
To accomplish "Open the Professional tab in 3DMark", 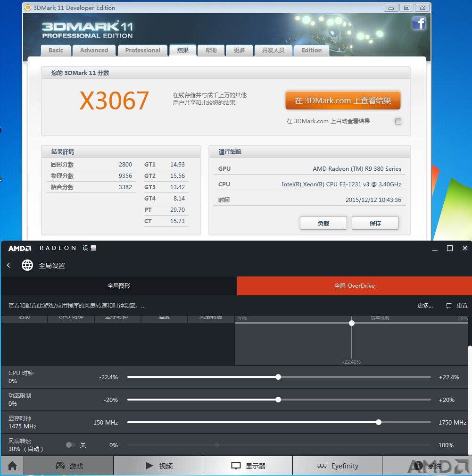I will click(x=142, y=50).
